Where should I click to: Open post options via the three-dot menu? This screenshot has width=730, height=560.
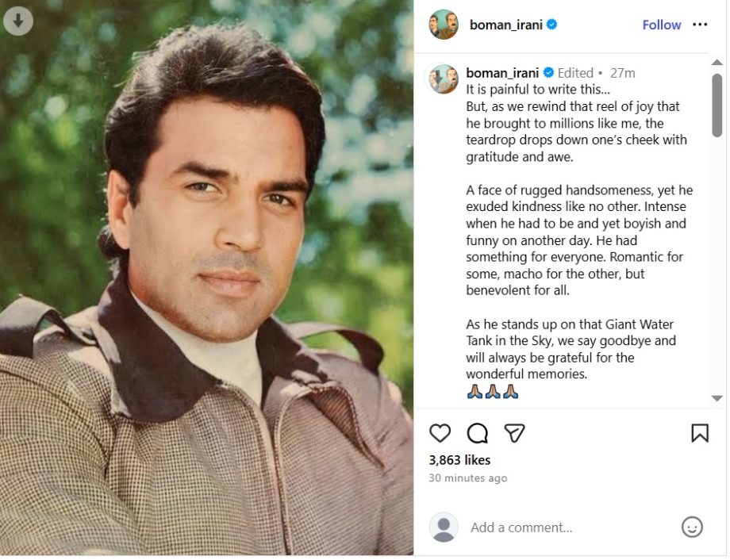[x=701, y=25]
